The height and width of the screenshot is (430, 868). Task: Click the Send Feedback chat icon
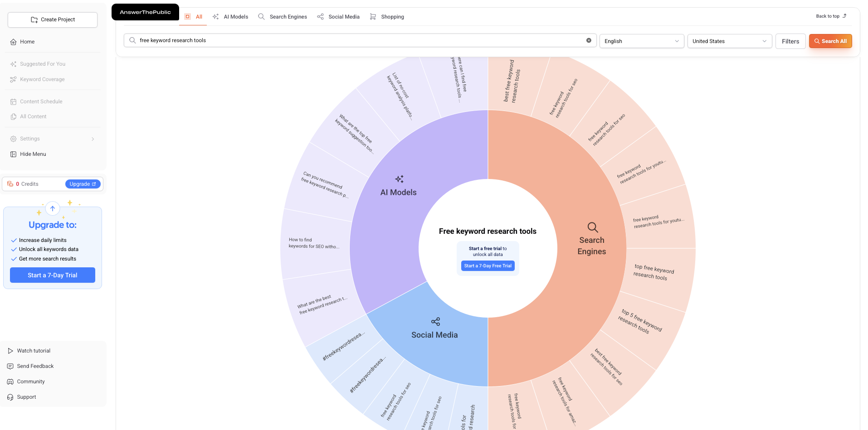(x=10, y=366)
